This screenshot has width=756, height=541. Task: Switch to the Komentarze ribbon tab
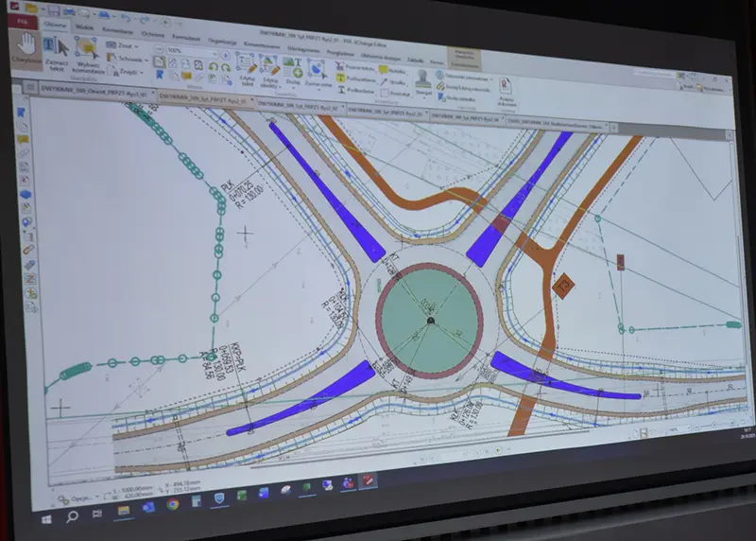[118, 31]
